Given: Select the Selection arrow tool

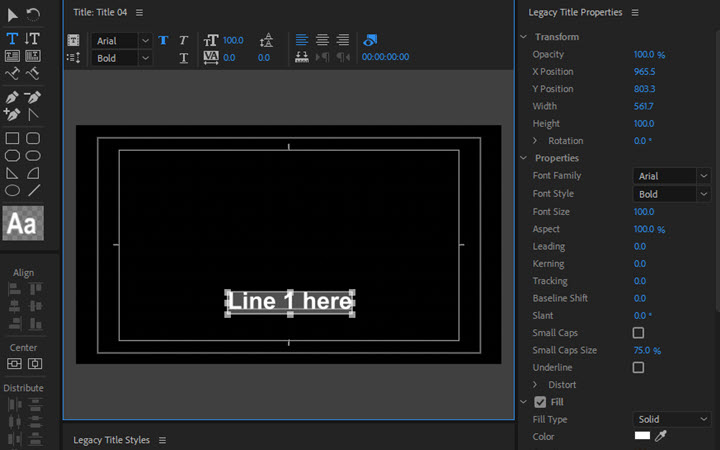Looking at the screenshot, I should (13, 15).
